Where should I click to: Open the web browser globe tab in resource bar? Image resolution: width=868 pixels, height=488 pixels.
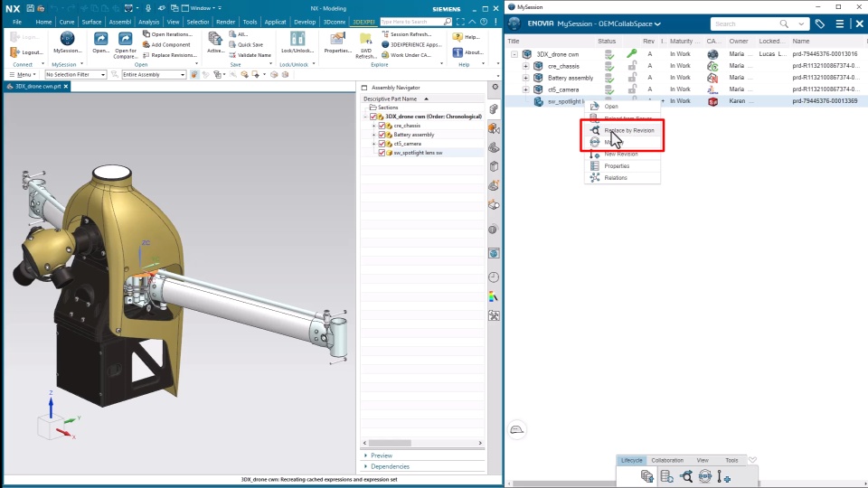(x=494, y=253)
